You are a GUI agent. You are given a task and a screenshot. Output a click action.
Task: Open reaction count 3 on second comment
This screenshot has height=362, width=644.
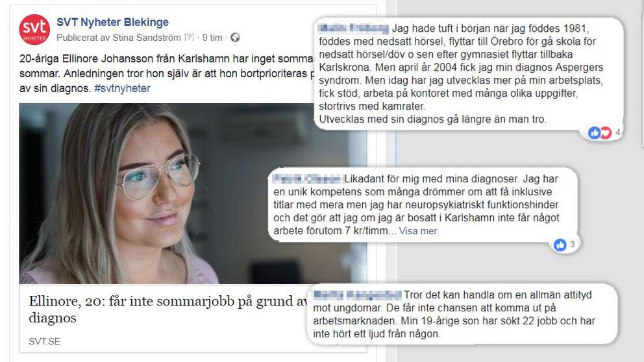coord(572,245)
